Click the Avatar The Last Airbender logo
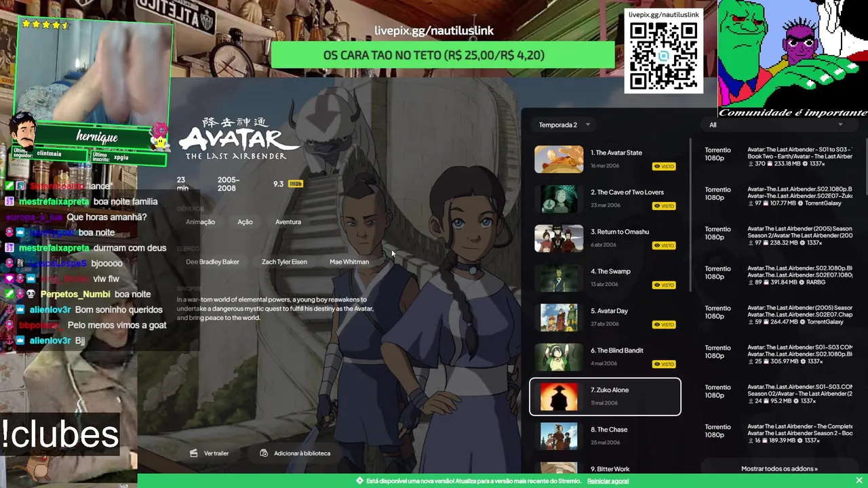Image resolution: width=868 pixels, height=488 pixels. tap(239, 138)
